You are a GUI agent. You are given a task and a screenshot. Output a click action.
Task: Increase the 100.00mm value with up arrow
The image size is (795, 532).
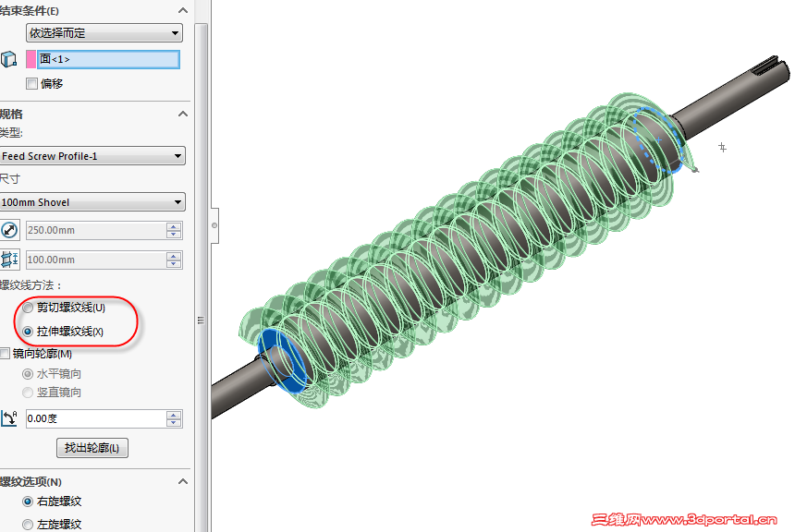pyautogui.click(x=174, y=256)
